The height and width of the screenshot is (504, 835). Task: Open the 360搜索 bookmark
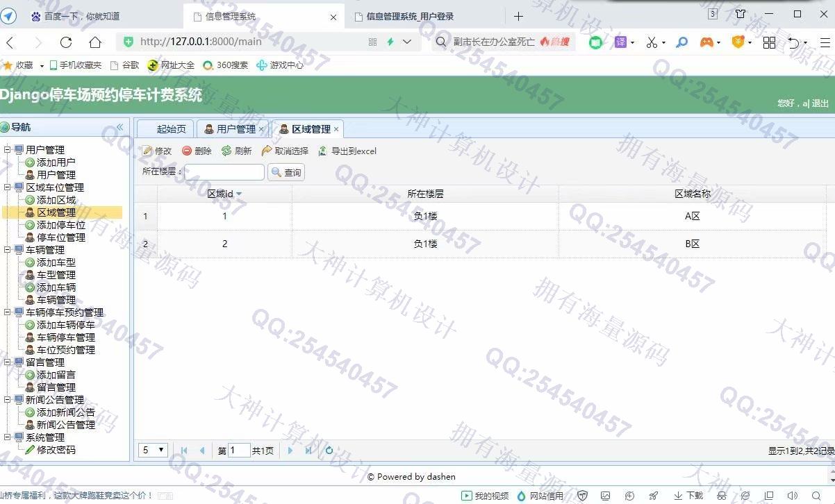click(226, 65)
